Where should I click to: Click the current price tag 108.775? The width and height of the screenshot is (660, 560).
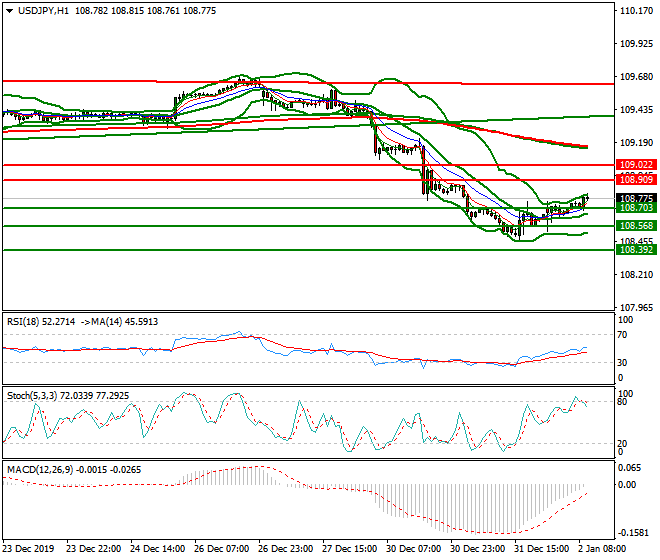click(x=636, y=198)
